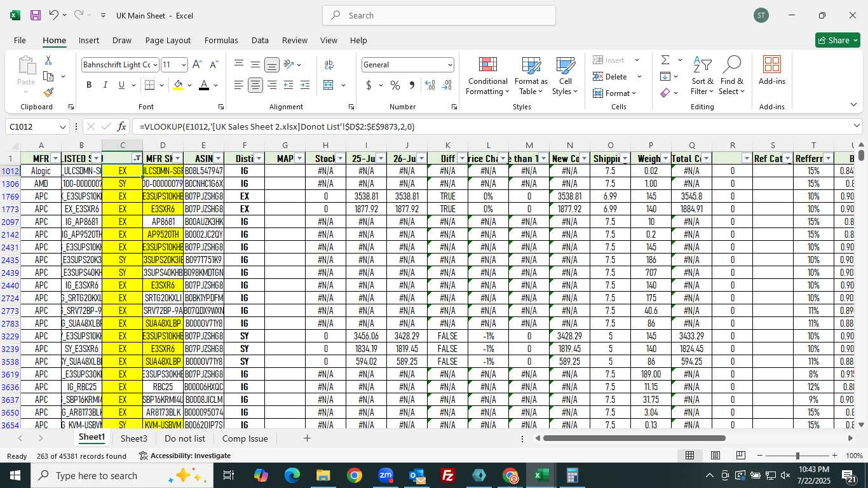The image size is (868, 488).
Task: Toggle Bold formatting
Action: (89, 85)
